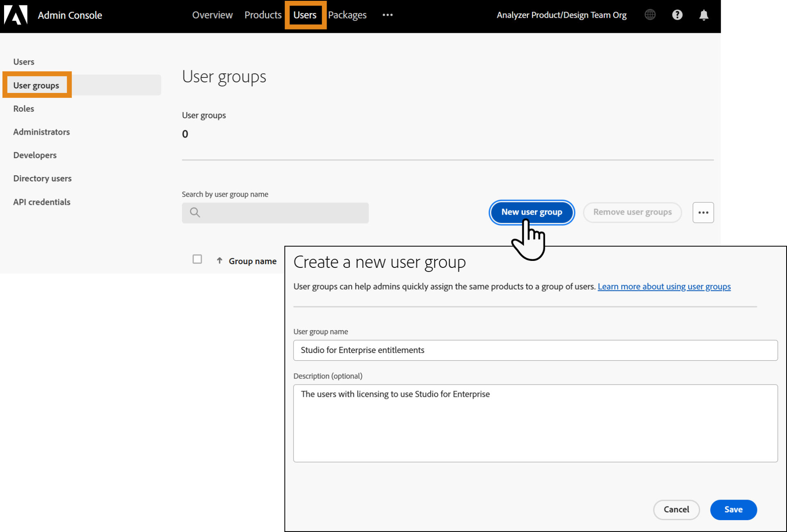This screenshot has height=532, width=787.
Task: Open the notifications bell icon
Action: click(704, 15)
